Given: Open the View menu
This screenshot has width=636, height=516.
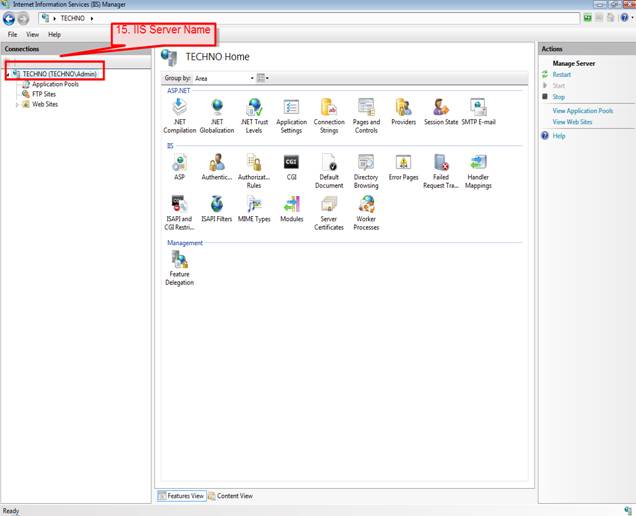Looking at the screenshot, I should point(32,34).
